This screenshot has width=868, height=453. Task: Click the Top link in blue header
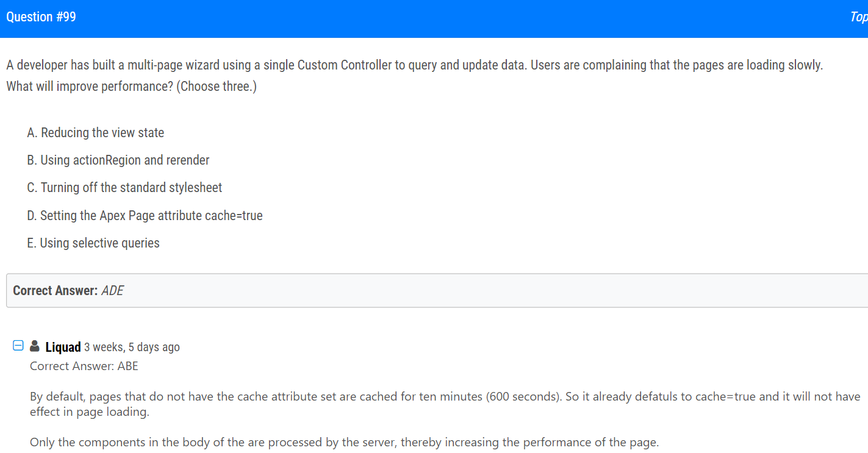[x=859, y=17]
